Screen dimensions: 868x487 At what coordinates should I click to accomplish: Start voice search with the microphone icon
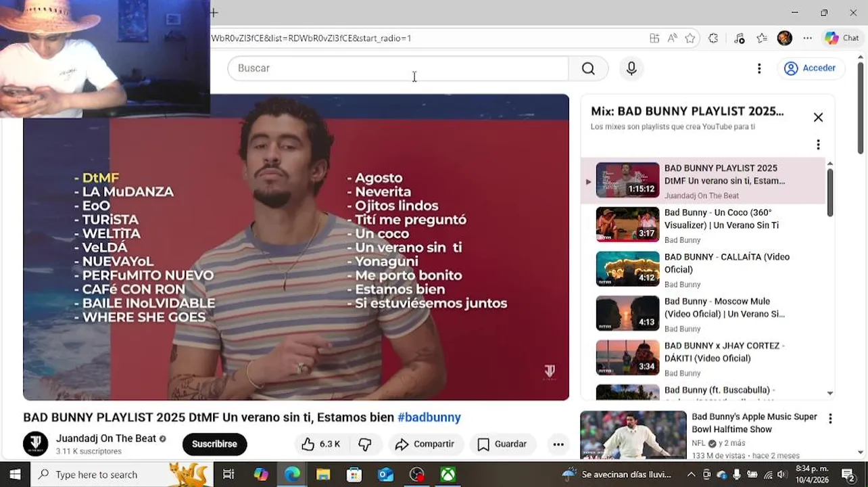631,68
